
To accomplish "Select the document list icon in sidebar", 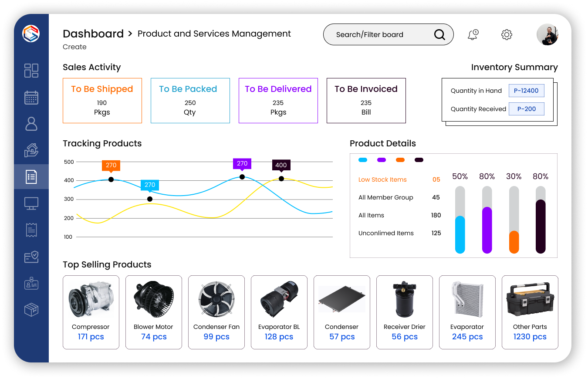I will [31, 177].
